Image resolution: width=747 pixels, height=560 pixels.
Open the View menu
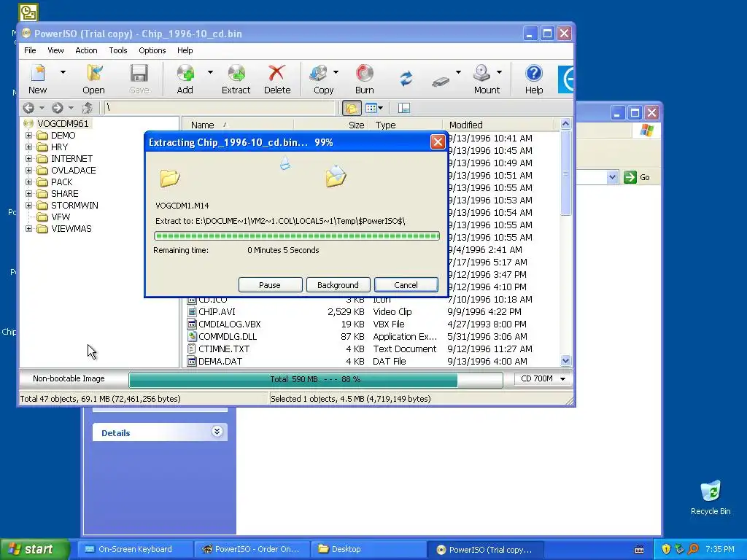(55, 50)
